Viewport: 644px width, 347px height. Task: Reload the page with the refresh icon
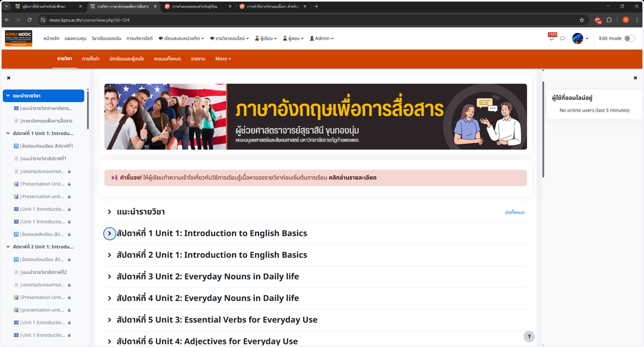[x=30, y=20]
